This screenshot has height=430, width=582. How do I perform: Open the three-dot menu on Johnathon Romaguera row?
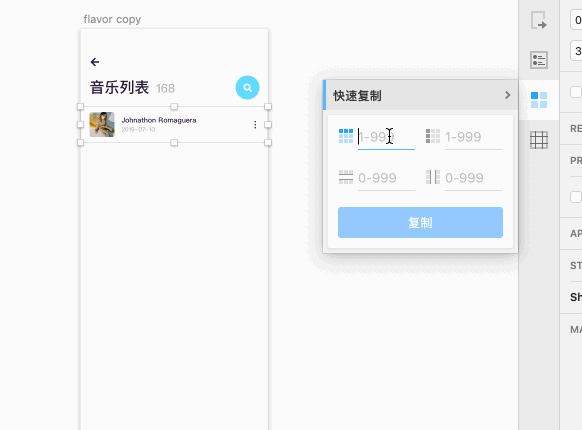[255, 125]
